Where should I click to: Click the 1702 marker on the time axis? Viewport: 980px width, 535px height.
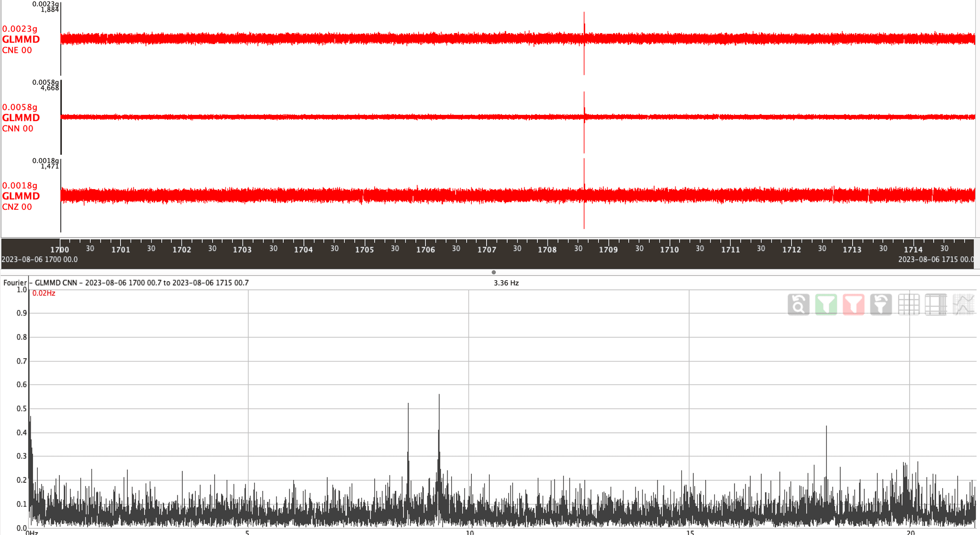182,250
